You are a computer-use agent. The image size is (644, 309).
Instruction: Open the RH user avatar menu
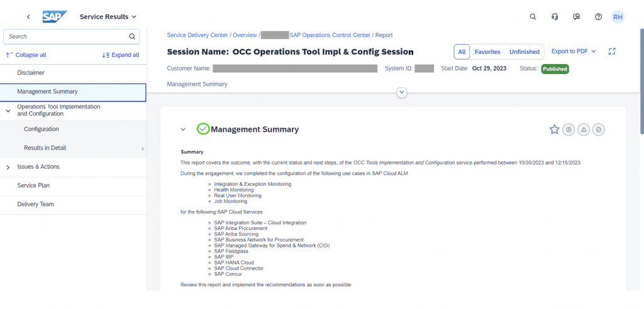pos(618,17)
